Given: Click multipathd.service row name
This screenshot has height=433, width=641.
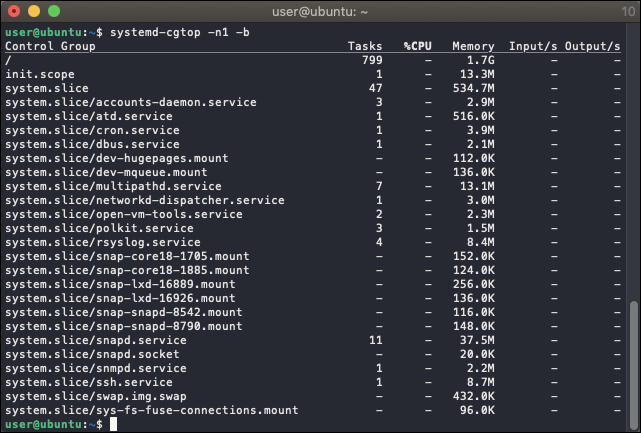Looking at the screenshot, I should click(113, 186).
